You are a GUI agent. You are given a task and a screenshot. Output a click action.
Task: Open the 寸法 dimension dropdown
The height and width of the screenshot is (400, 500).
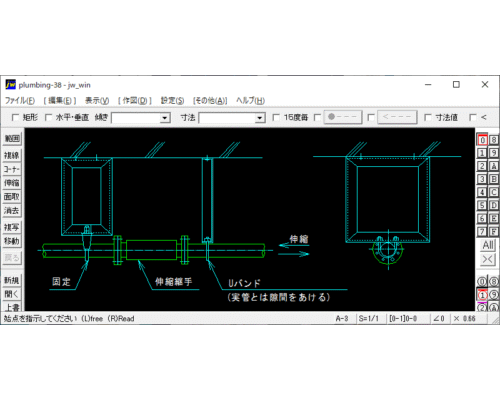[x=260, y=118]
